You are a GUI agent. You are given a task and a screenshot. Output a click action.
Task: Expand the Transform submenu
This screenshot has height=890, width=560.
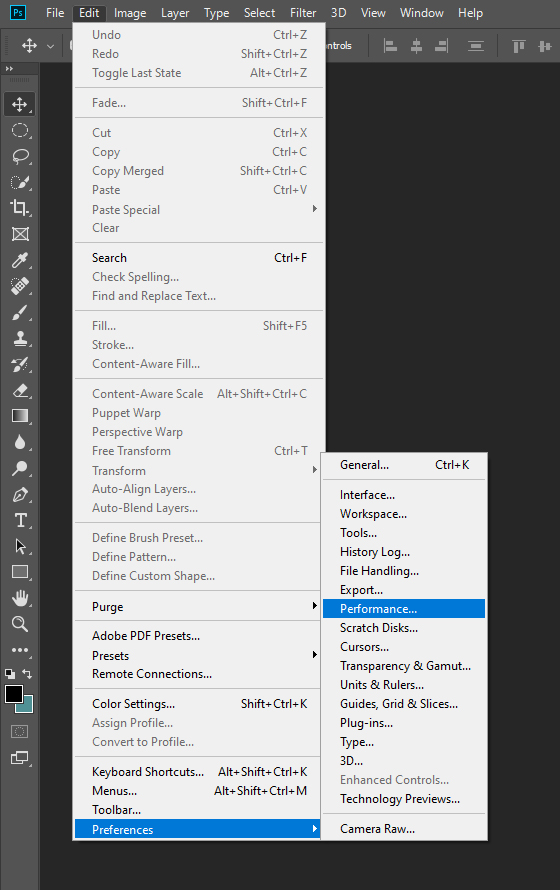(x=315, y=469)
